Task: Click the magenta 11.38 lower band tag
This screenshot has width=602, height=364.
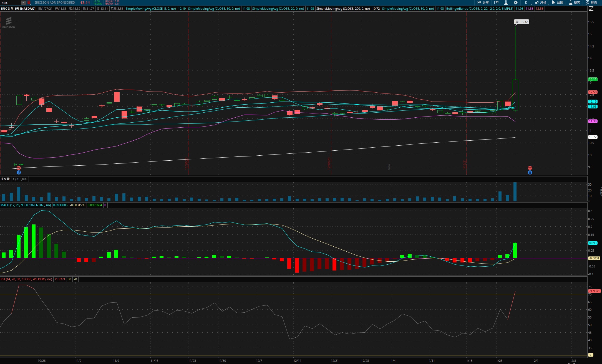Action: click(593, 121)
